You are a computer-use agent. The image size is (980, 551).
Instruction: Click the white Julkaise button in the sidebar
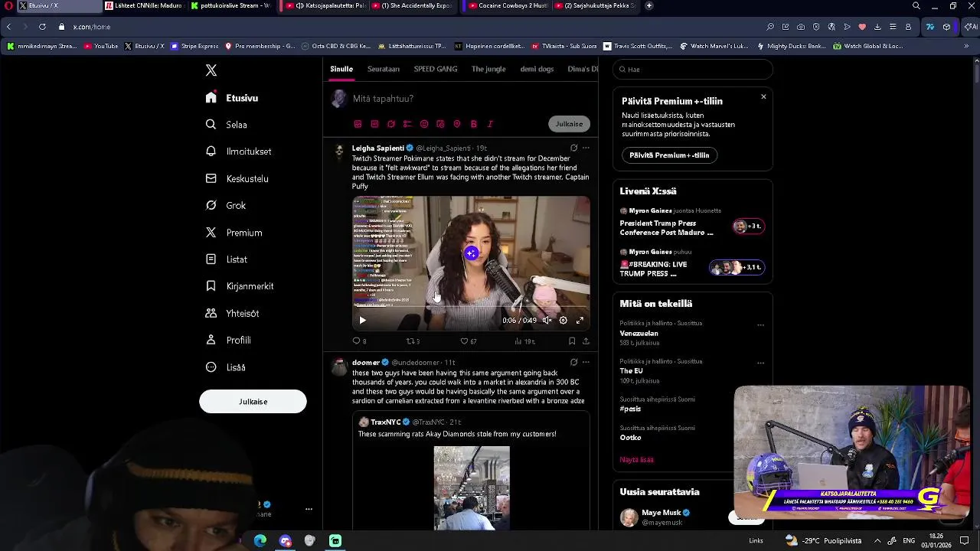[253, 402]
